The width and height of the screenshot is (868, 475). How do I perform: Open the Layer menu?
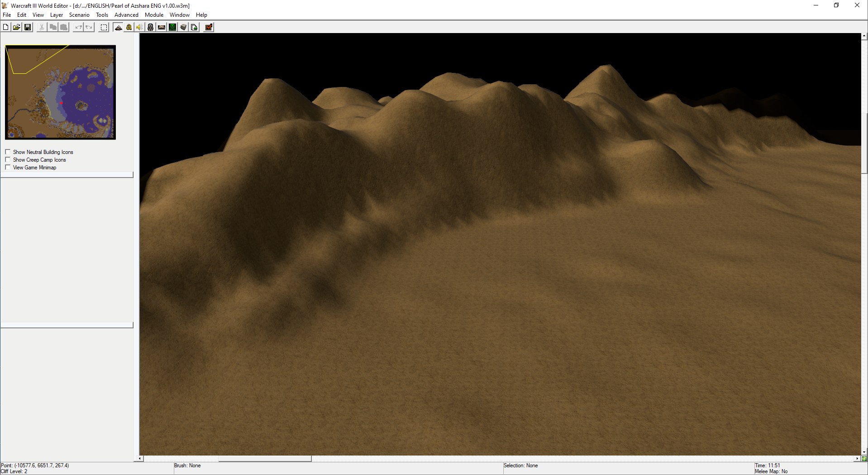point(57,15)
